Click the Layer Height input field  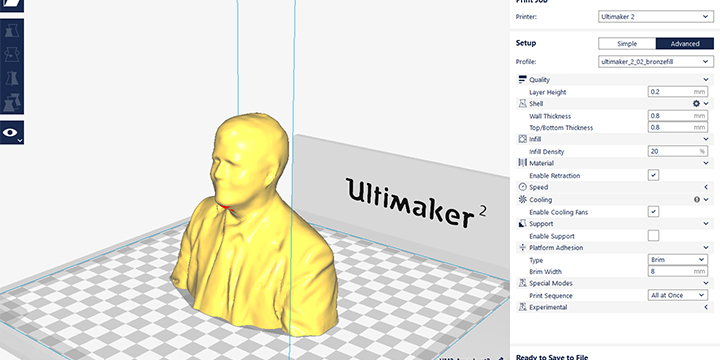677,92
